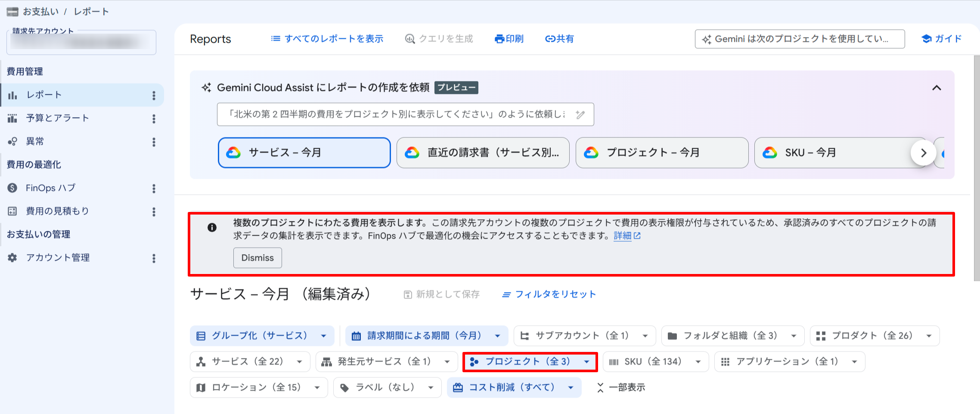Open the 詳細 link in the notice

point(627,236)
